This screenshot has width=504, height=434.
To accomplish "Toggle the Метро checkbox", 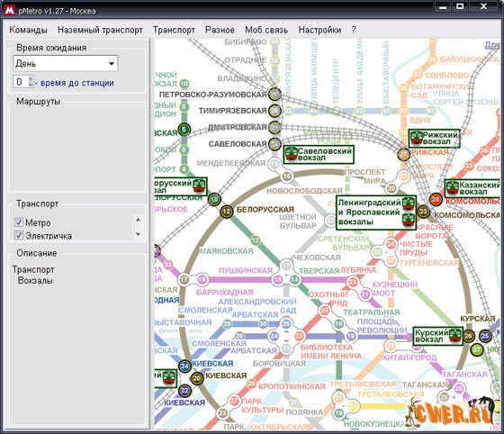I will click(x=19, y=222).
